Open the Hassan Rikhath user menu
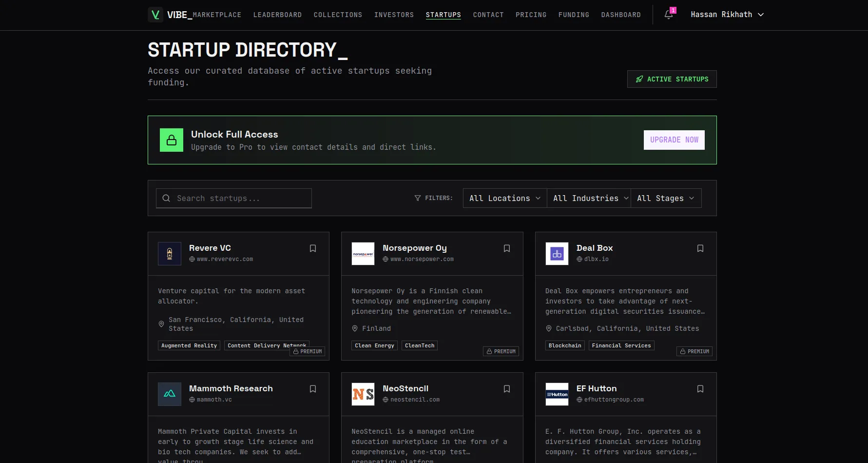The width and height of the screenshot is (868, 463). pyautogui.click(x=727, y=15)
